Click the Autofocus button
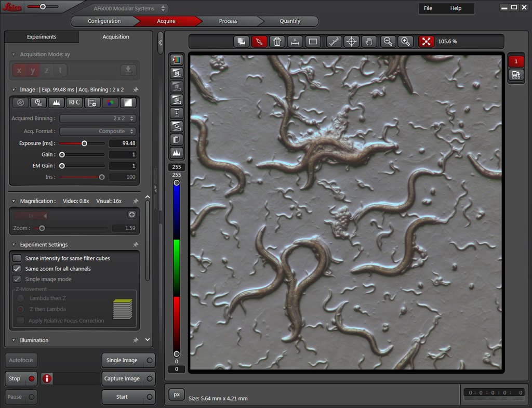Image resolution: width=532 pixels, height=408 pixels. pyautogui.click(x=21, y=360)
